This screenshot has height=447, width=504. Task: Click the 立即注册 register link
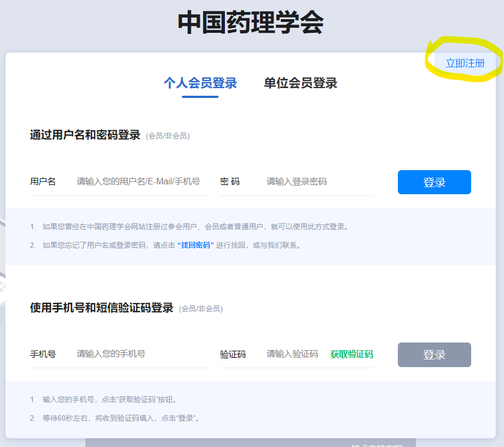(465, 63)
